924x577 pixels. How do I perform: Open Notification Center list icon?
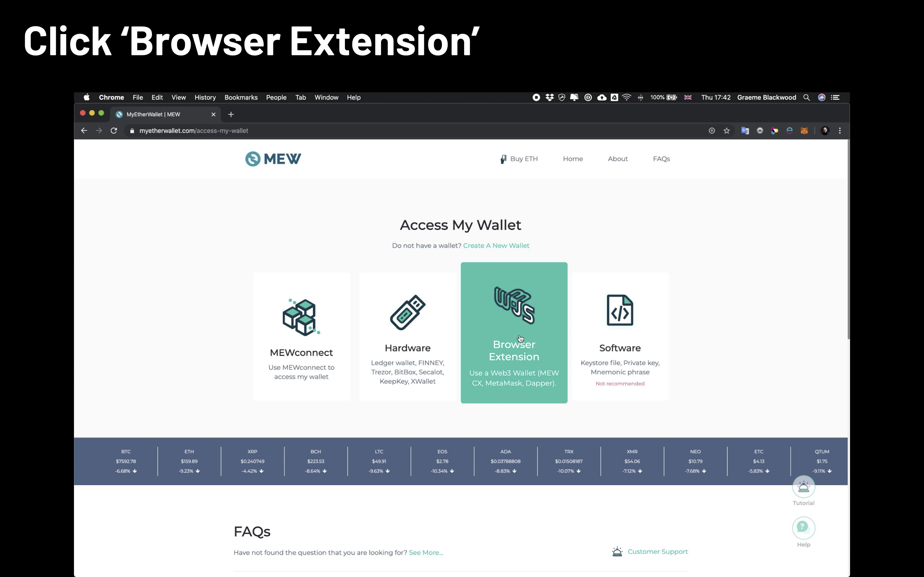835,97
